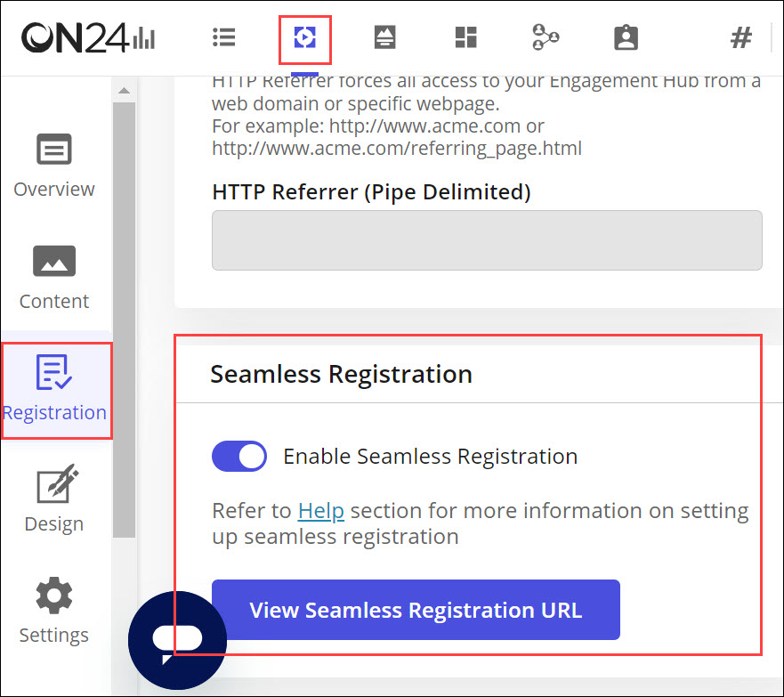Viewport: 784px width, 697px height.
Task: Disable the Enable Seamless Registration toggle
Action: point(238,456)
